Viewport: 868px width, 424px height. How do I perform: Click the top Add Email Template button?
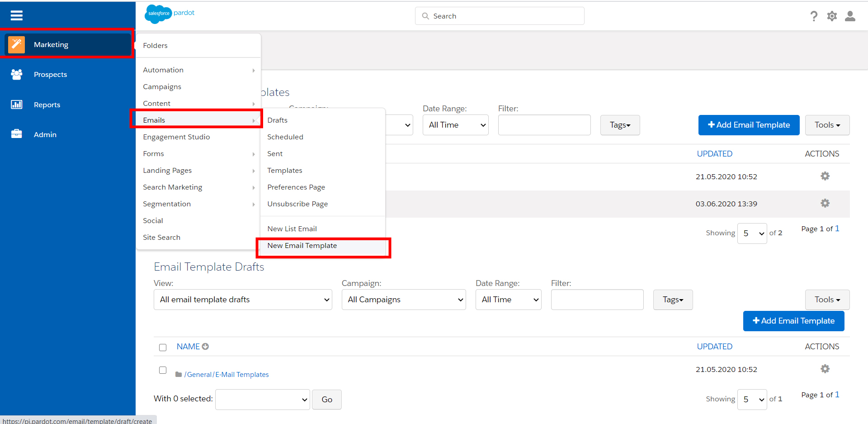(x=749, y=125)
